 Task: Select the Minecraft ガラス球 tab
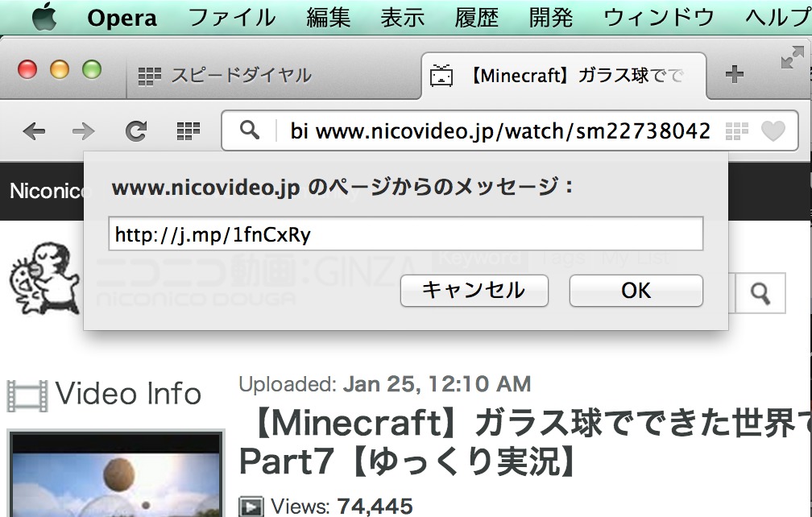point(564,76)
